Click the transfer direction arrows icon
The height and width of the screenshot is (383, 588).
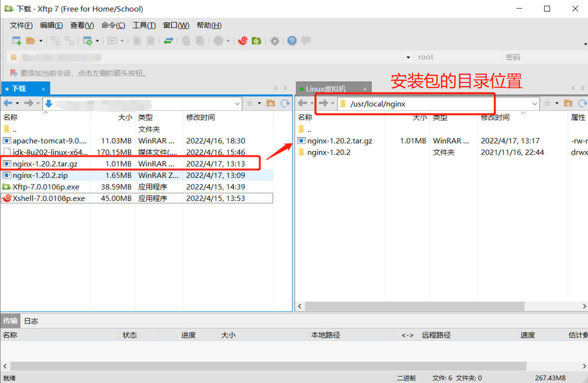[x=168, y=40]
